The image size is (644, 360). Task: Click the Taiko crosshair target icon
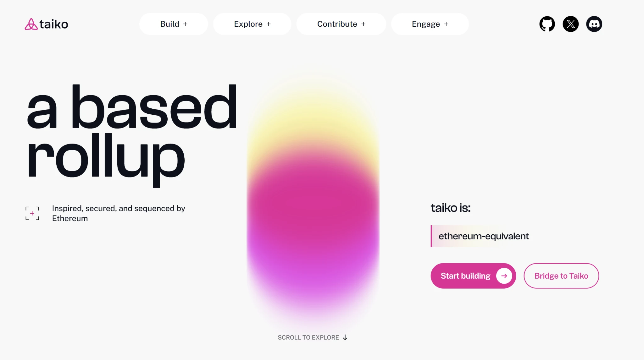[32, 213]
